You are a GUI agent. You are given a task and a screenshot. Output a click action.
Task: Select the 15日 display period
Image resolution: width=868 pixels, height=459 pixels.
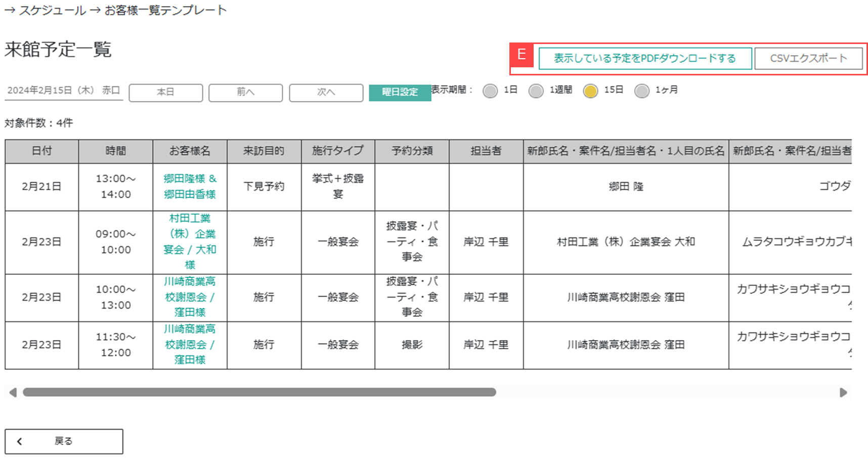(x=590, y=91)
